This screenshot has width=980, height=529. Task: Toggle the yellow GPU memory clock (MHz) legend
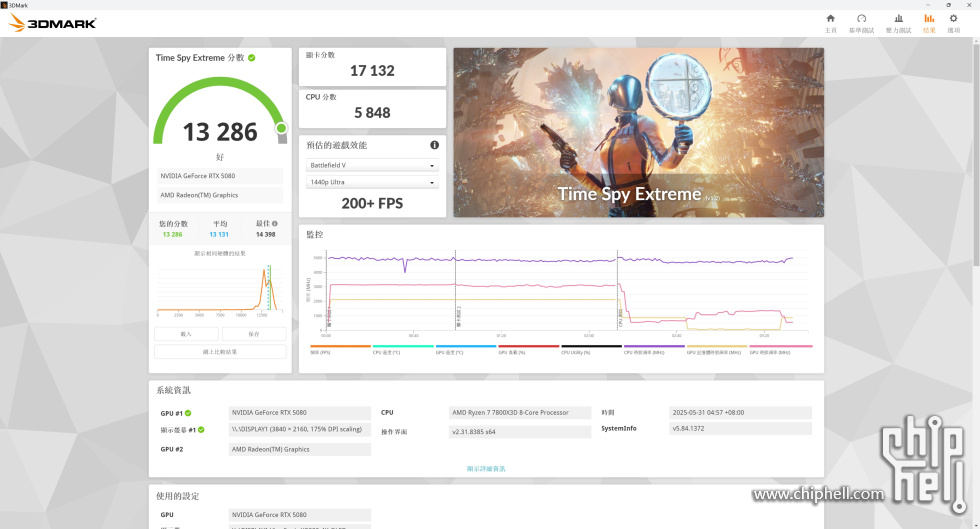point(717,349)
